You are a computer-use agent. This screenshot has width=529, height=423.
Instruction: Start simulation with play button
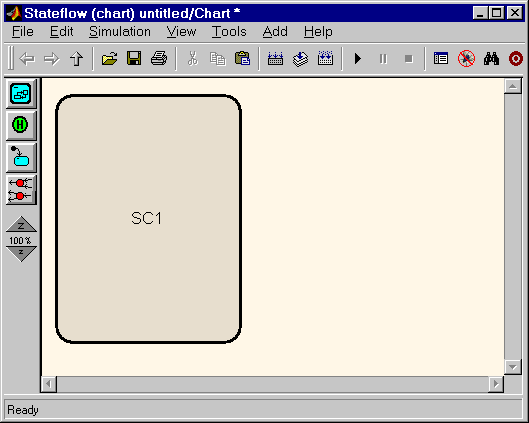(358, 59)
